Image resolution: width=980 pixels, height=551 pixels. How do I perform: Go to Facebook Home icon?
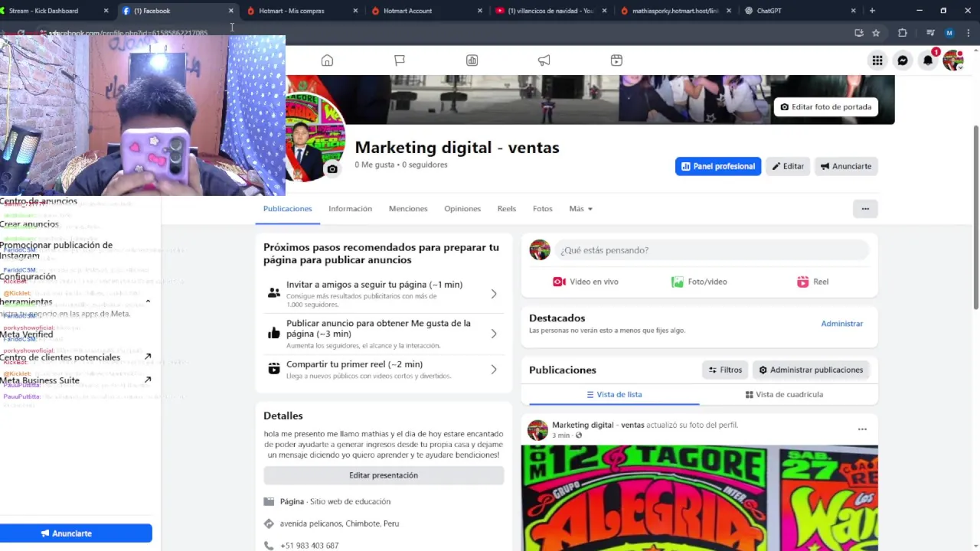click(x=327, y=60)
